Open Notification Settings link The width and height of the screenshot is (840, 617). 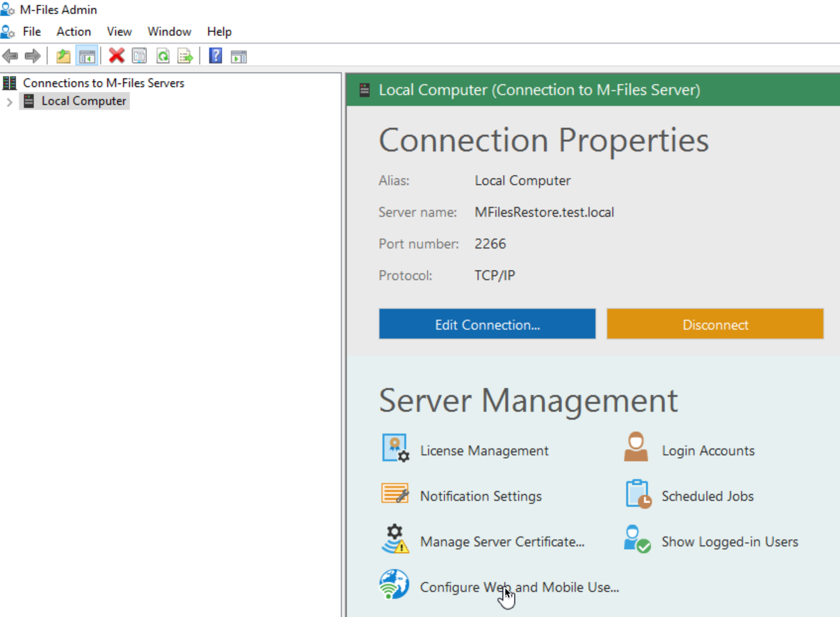[x=481, y=496]
